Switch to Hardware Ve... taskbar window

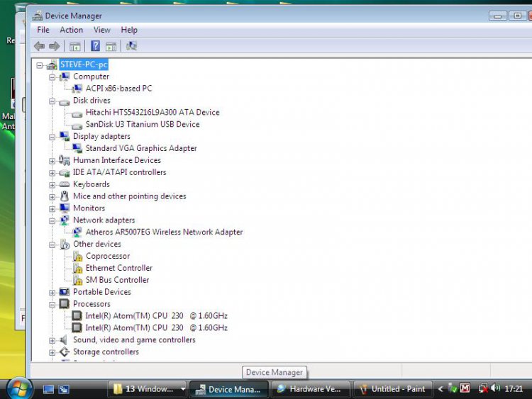tap(311, 389)
